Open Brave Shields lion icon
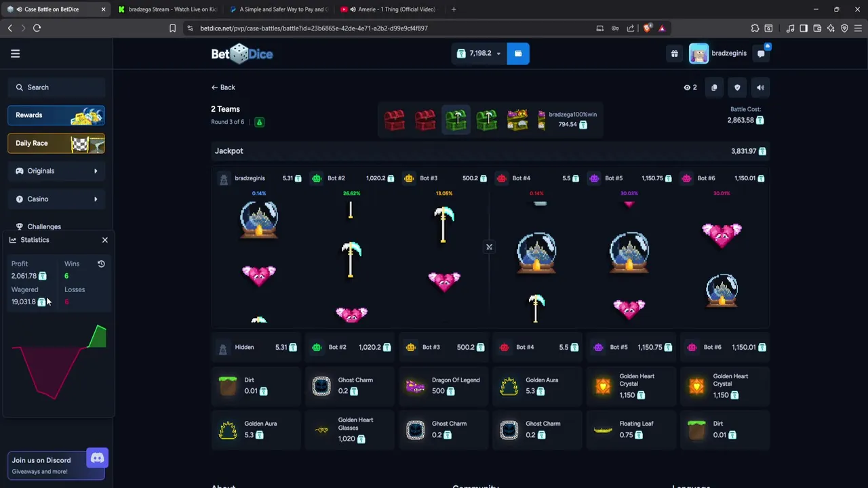 [647, 28]
